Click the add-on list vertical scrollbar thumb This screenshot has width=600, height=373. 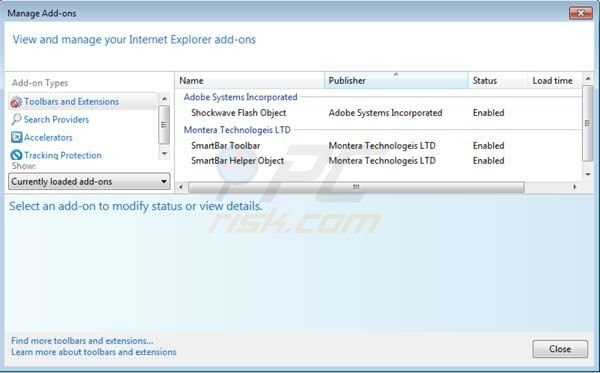[x=588, y=123]
